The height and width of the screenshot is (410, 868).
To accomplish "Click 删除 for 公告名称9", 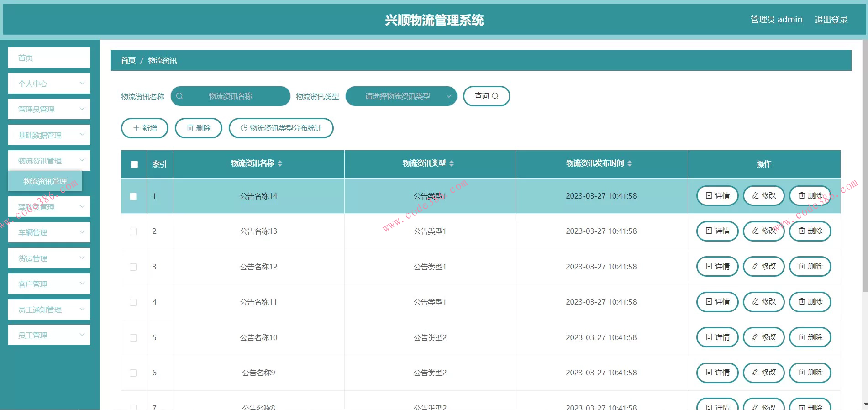I will click(810, 373).
